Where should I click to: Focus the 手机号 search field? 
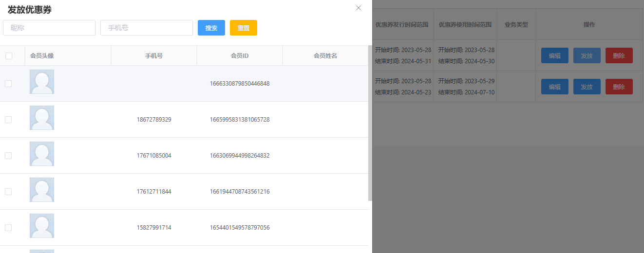pos(147,28)
